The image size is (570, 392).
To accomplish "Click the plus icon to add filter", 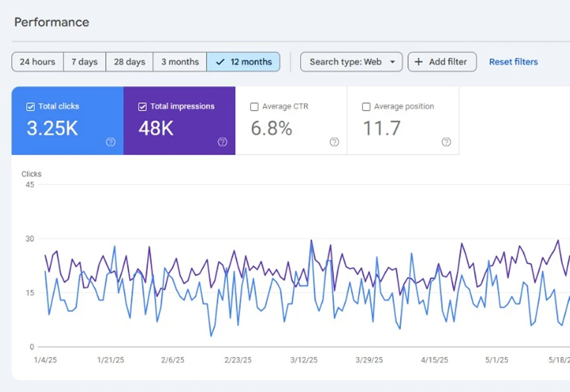I will click(x=418, y=62).
